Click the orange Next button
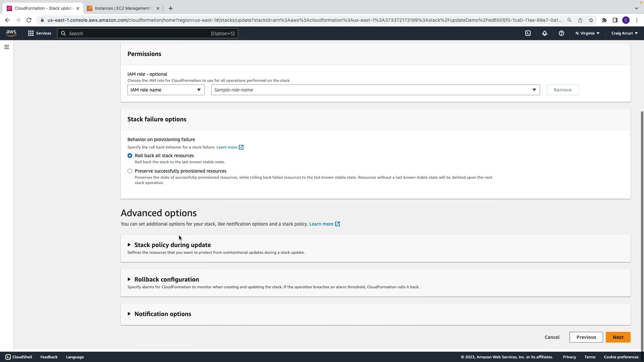Screen dimensions: 644x362 pos(618,337)
